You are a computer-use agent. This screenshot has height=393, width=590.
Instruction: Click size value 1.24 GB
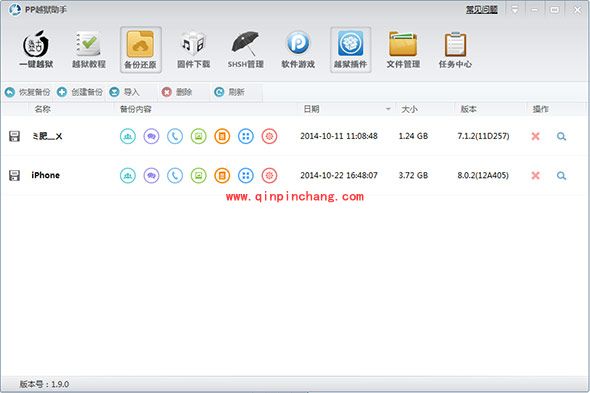(x=413, y=136)
